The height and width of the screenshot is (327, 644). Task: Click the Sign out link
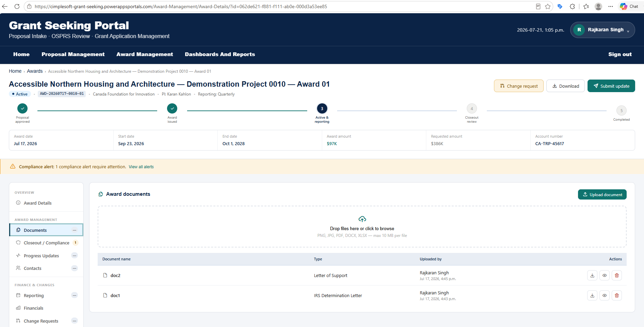[x=620, y=54]
